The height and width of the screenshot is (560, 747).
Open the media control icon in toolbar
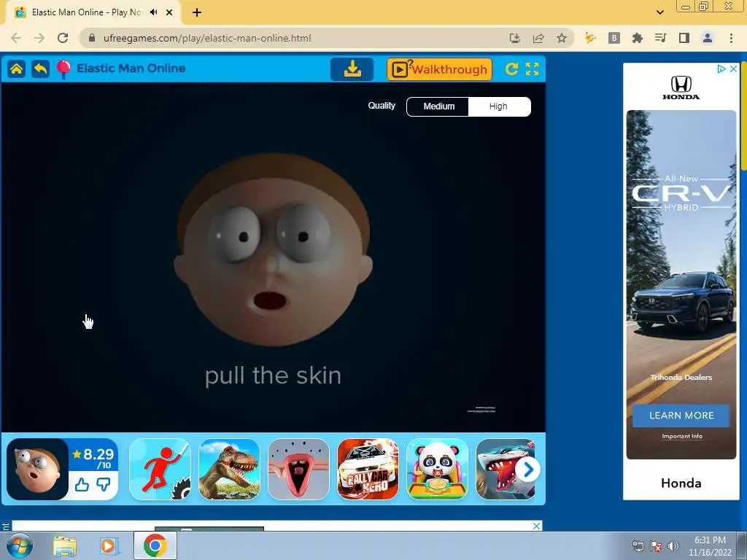(661, 38)
